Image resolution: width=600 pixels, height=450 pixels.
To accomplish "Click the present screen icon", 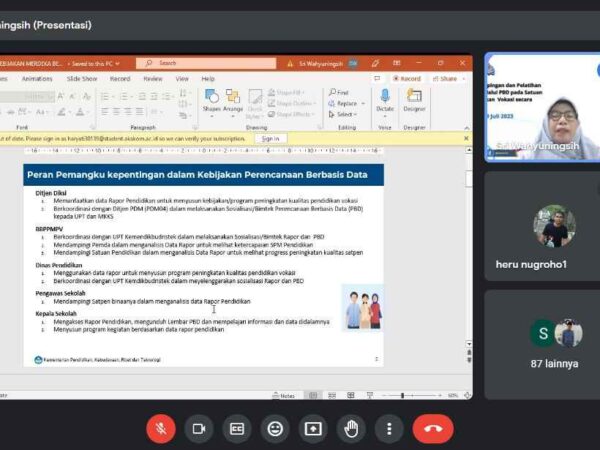I will pos(313,428).
